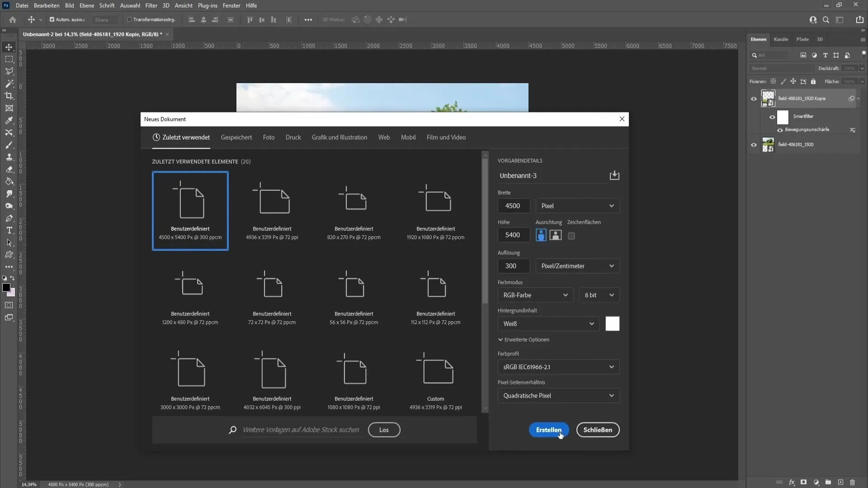Click the Adobe Stock search field
This screenshot has height=488, width=868.
click(x=301, y=430)
